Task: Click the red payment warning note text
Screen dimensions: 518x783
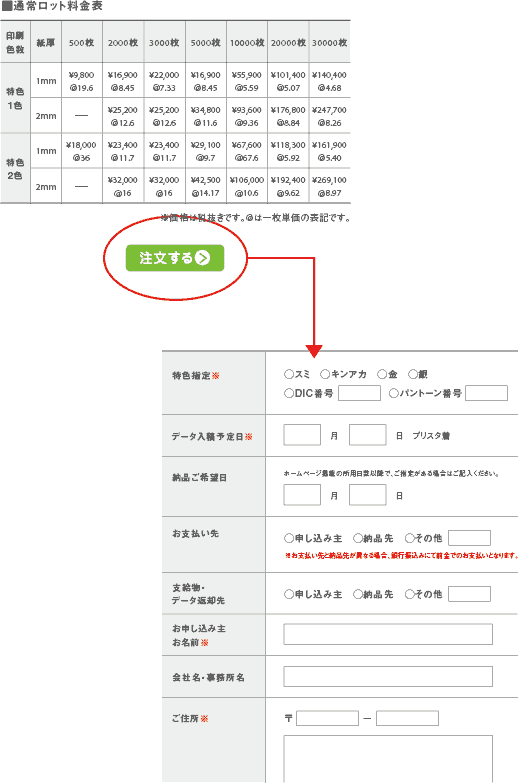Action: [x=402, y=555]
